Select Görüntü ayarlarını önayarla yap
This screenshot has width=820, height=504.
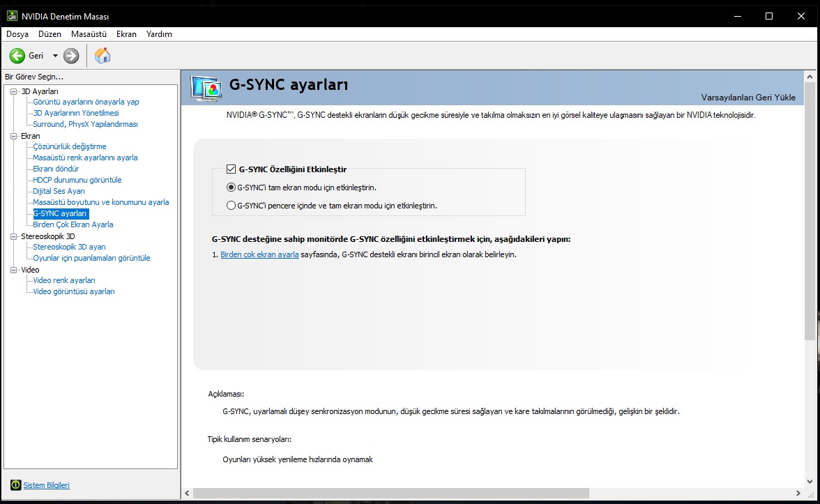(x=86, y=102)
